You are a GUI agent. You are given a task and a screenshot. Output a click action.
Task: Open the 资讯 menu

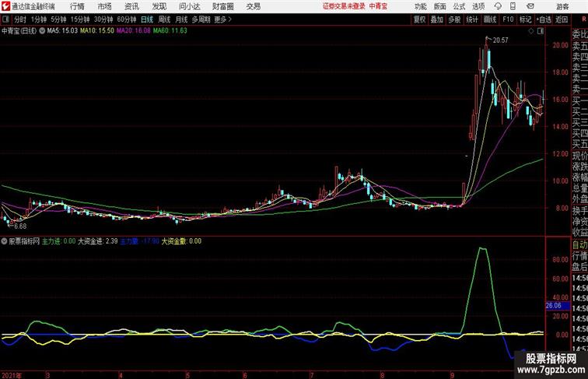pyautogui.click(x=131, y=6)
